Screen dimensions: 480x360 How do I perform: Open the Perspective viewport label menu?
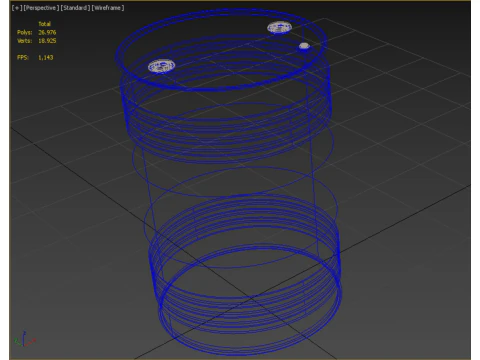coord(41,8)
